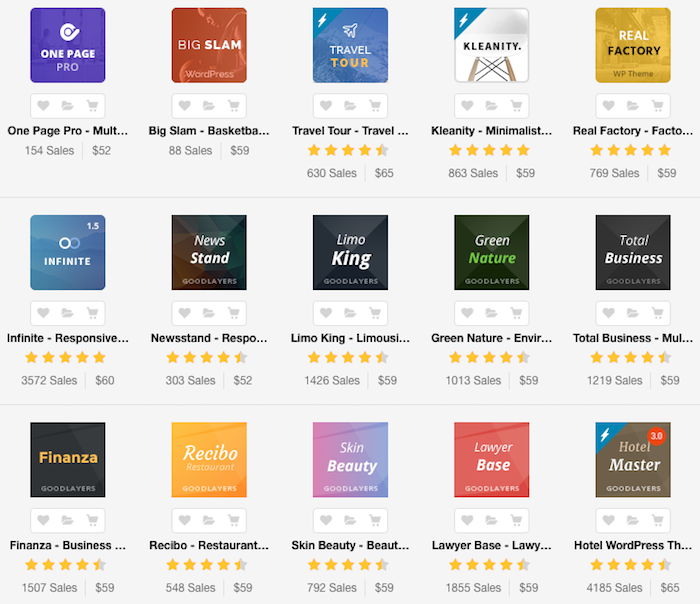
Task: Open the "Travel Tour - Travel" title link
Action: (x=350, y=130)
